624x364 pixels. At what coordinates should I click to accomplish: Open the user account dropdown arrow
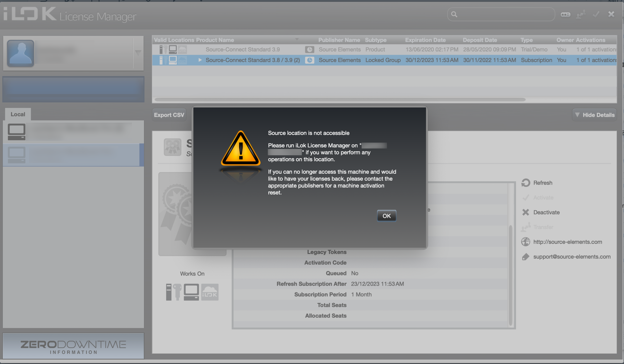point(138,53)
